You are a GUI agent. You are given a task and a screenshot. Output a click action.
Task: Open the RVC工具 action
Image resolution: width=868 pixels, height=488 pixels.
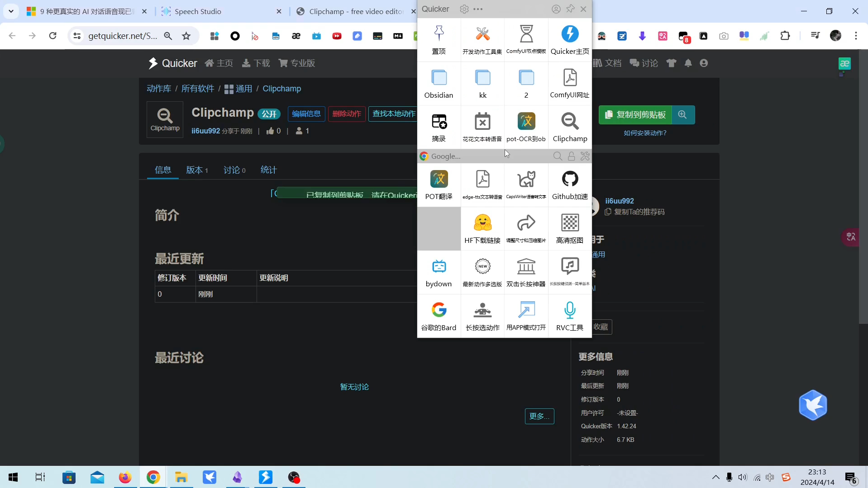[569, 314]
